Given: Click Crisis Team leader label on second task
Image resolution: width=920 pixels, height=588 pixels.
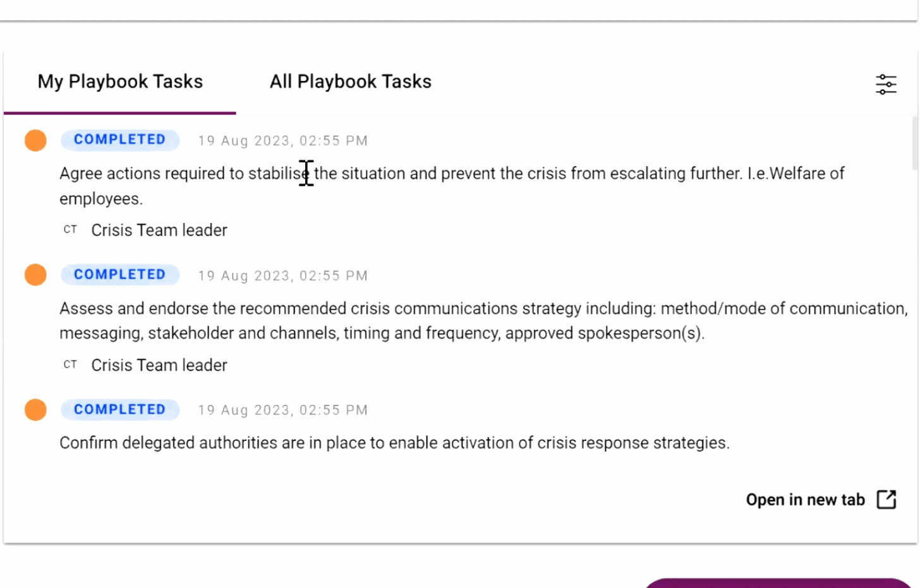Looking at the screenshot, I should (159, 365).
